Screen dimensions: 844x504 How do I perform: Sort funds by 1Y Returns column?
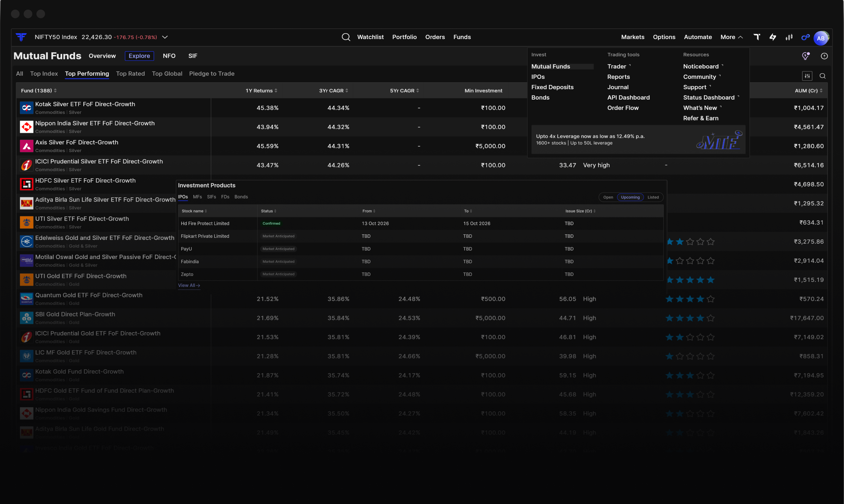click(261, 91)
